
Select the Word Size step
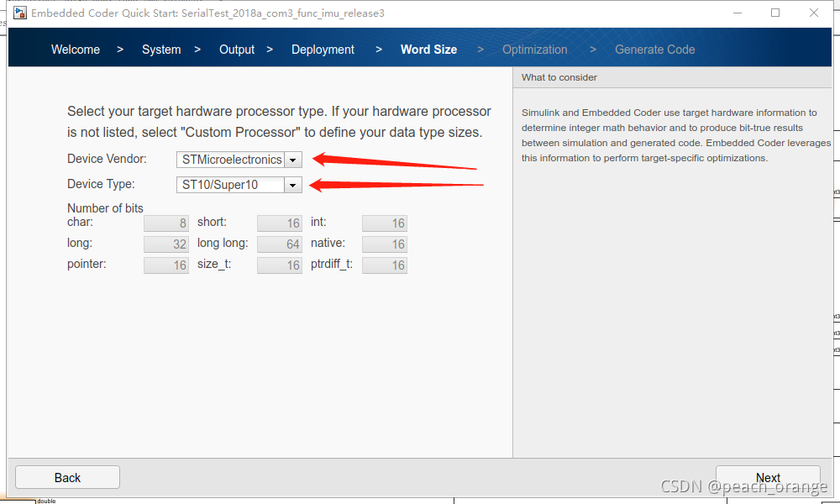(x=428, y=50)
